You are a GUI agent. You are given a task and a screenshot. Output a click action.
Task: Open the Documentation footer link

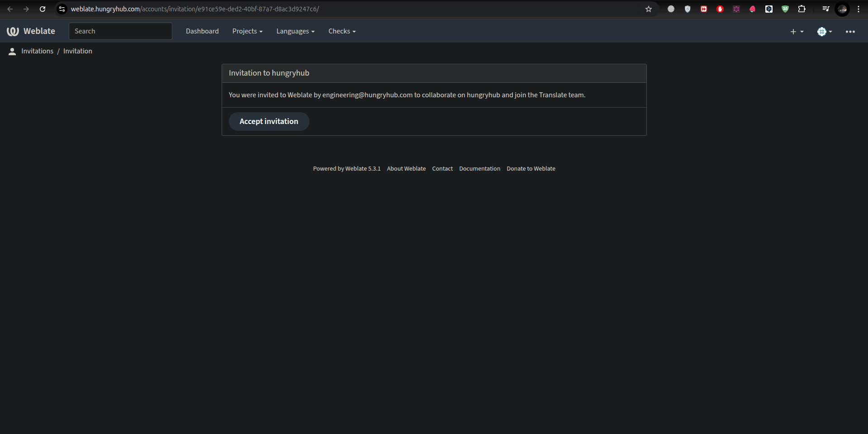tap(479, 169)
